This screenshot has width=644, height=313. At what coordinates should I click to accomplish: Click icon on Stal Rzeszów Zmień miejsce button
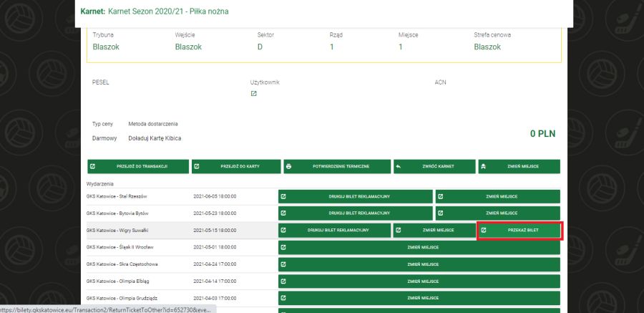(440, 196)
